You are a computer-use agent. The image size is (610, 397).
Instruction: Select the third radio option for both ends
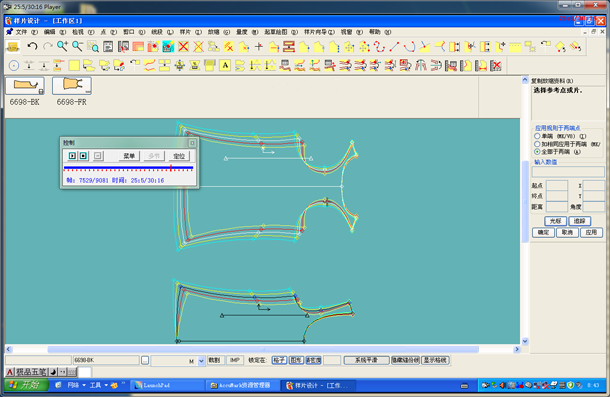click(x=537, y=151)
